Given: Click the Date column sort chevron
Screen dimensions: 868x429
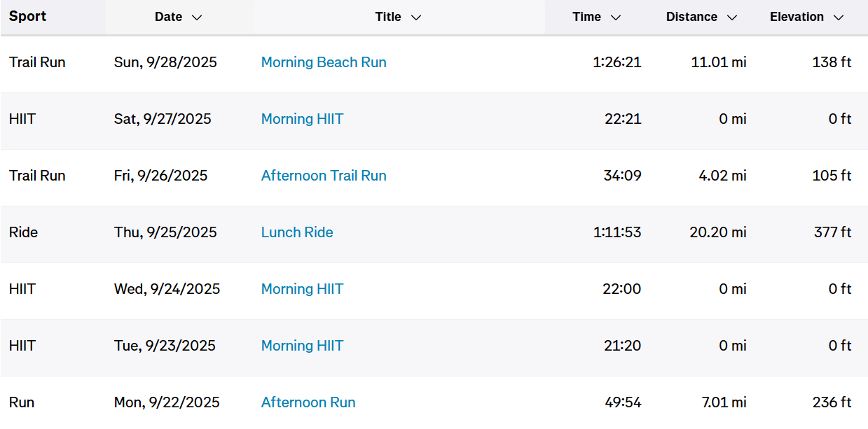Looking at the screenshot, I should [x=197, y=17].
